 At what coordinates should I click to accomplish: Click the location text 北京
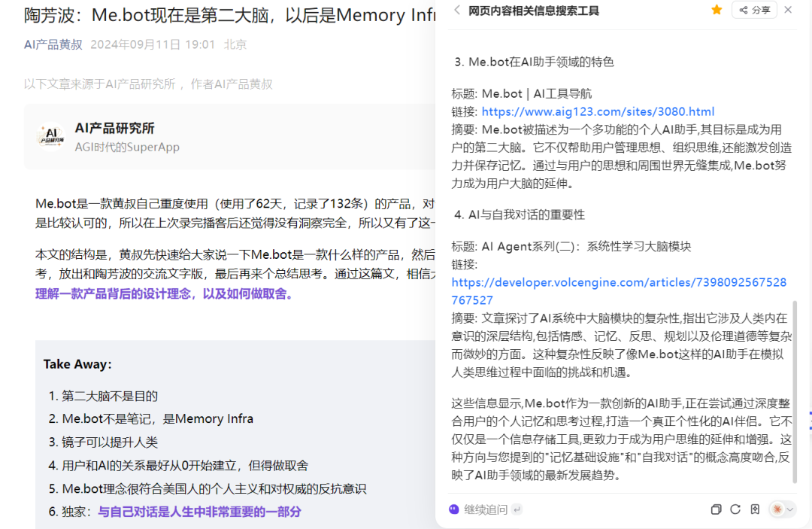click(235, 44)
